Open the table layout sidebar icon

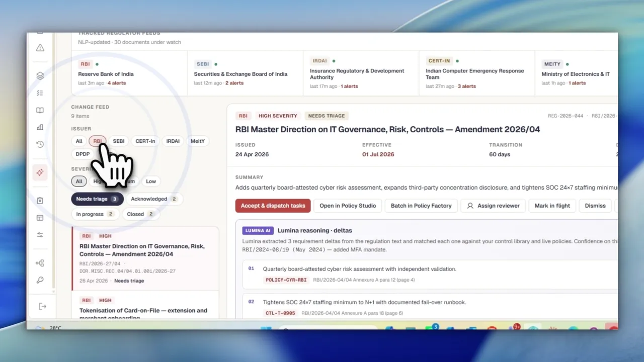click(40, 218)
